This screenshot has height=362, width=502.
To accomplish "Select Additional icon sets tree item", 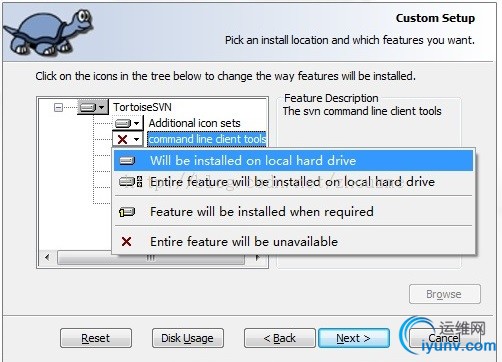I will [194, 123].
